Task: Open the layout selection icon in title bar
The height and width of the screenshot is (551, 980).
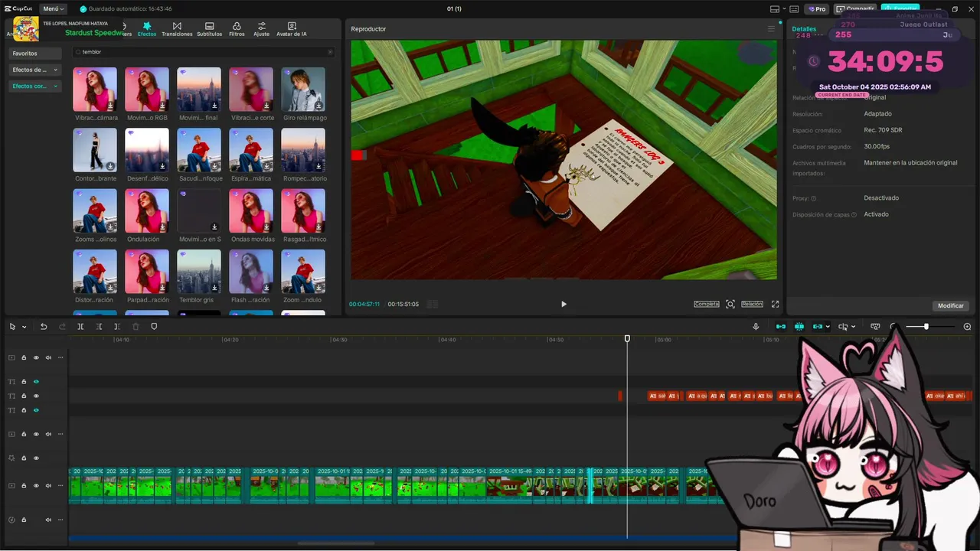Action: [x=775, y=9]
